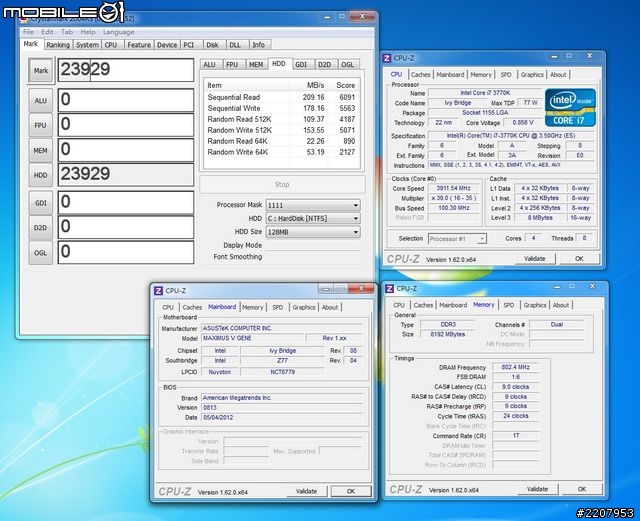The width and height of the screenshot is (640, 521).
Task: Open Caches tab in the CPU-Z CPU window
Action: pyautogui.click(x=420, y=75)
